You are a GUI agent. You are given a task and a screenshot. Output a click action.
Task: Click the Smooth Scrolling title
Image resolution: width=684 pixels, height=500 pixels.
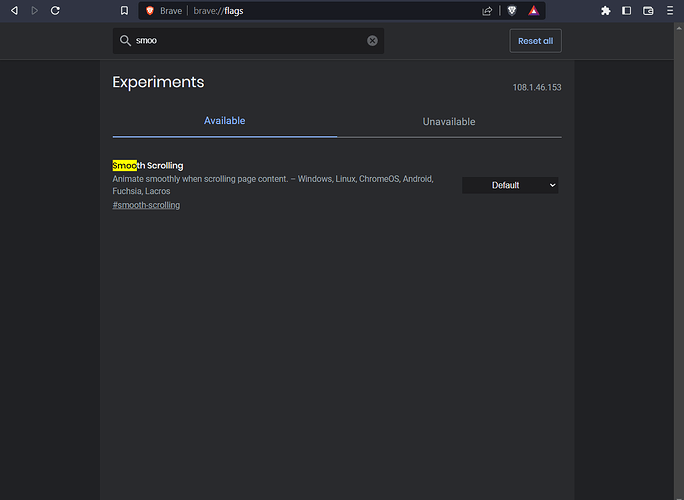click(148, 165)
